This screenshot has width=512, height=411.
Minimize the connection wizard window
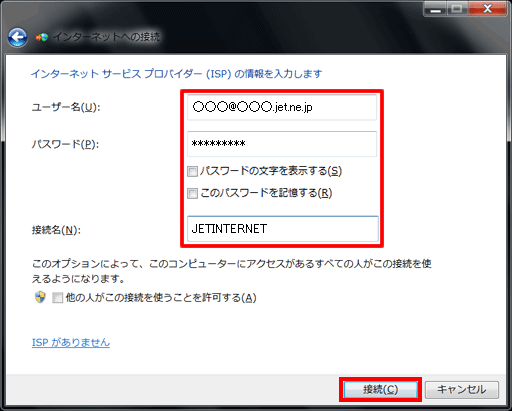[435, 10]
